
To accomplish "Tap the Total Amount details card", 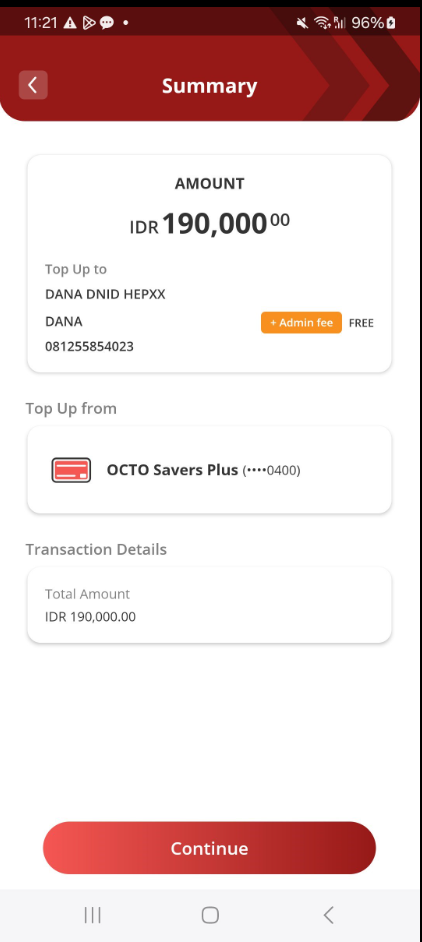I will point(209,605).
